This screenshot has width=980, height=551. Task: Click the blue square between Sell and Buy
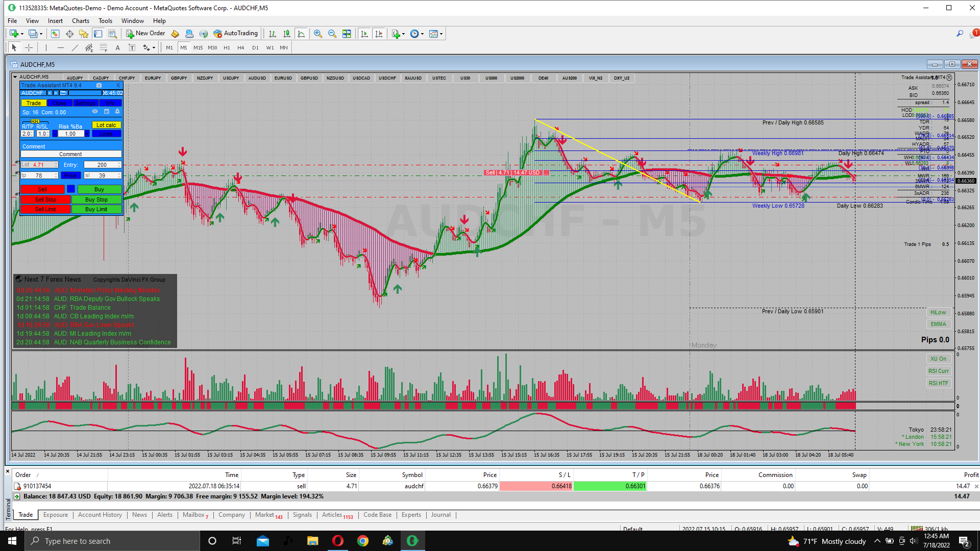click(x=71, y=189)
